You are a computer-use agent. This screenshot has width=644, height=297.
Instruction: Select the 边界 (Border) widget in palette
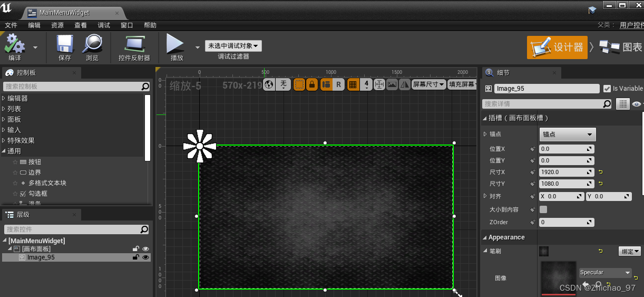point(35,173)
